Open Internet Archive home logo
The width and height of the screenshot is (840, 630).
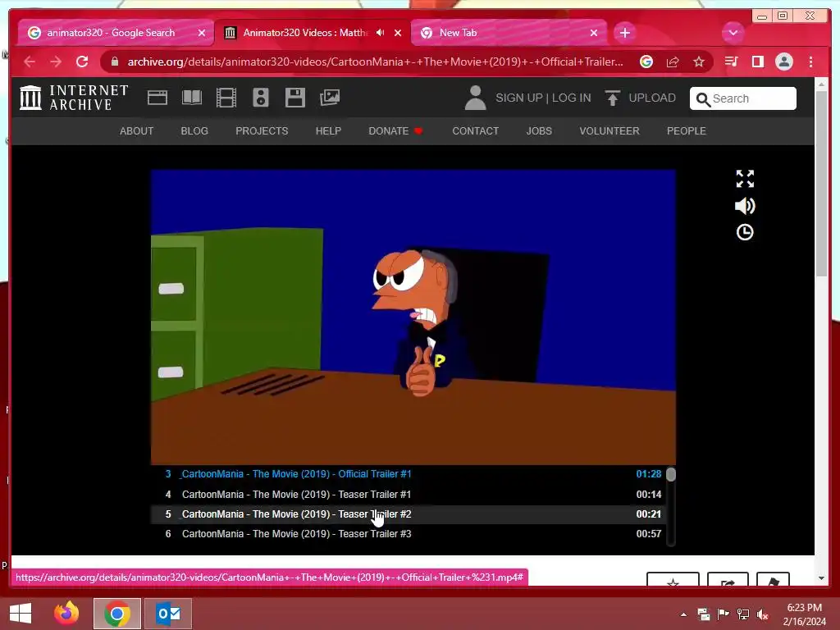[73, 98]
